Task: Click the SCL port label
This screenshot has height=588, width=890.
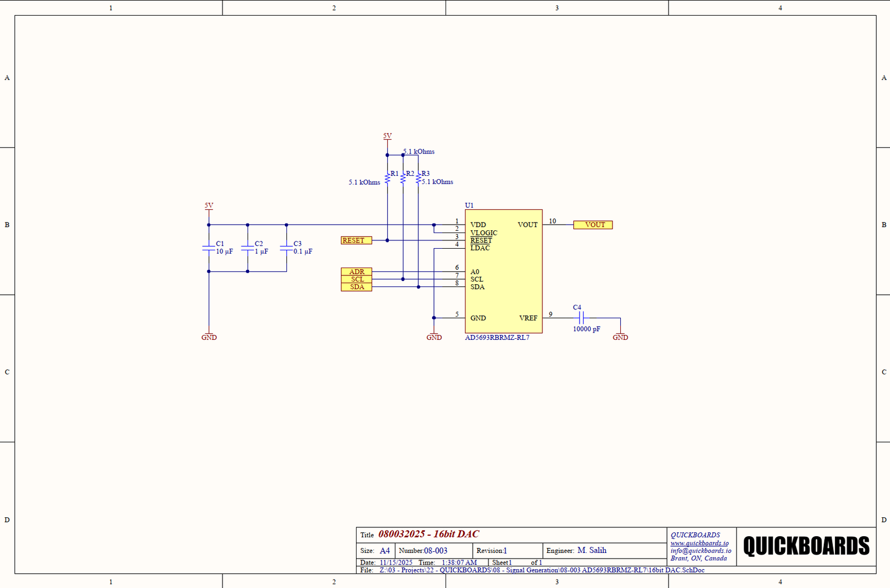Action: (356, 279)
